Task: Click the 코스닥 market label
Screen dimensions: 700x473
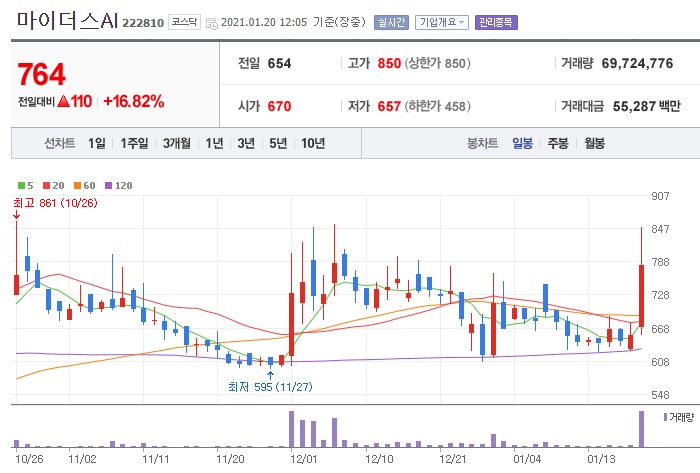Action: click(184, 22)
